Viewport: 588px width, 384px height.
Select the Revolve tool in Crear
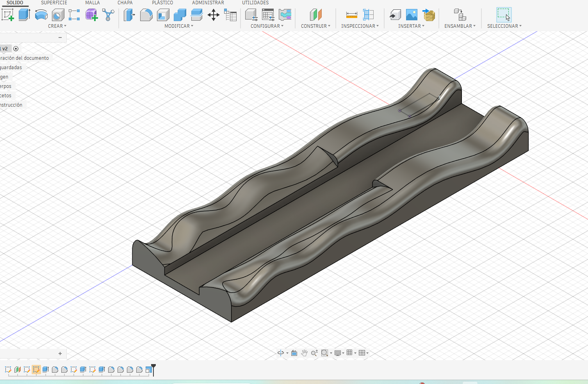(41, 15)
